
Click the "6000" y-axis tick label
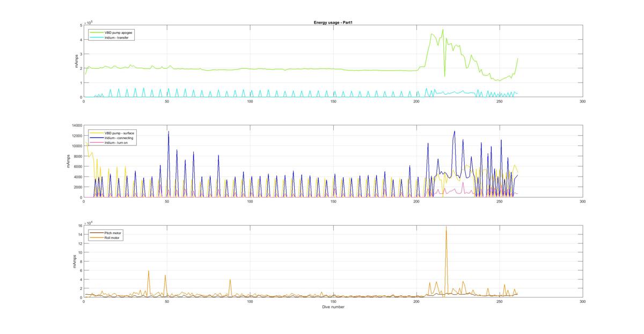tap(77, 166)
